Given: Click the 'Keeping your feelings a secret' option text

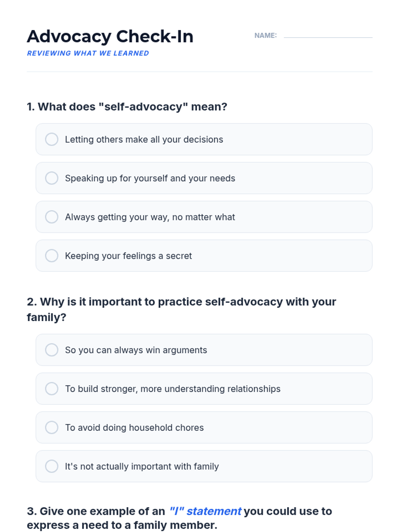Looking at the screenshot, I should (128, 256).
